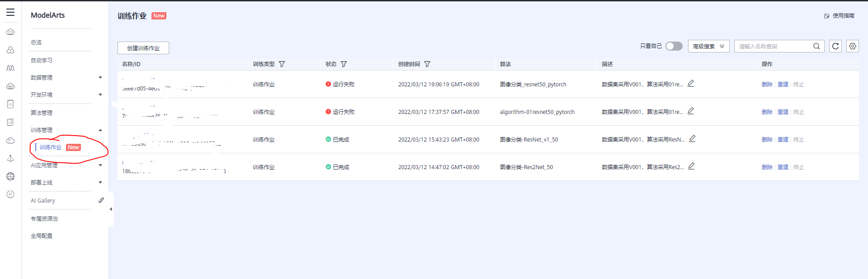
Task: Click the globe icon in the left rail
Action: pos(10,176)
